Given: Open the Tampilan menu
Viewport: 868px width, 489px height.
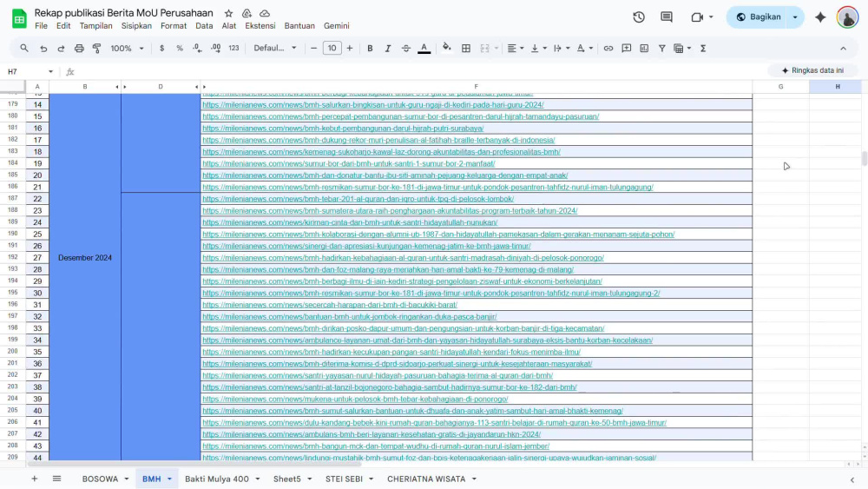Looking at the screenshot, I should [x=95, y=26].
